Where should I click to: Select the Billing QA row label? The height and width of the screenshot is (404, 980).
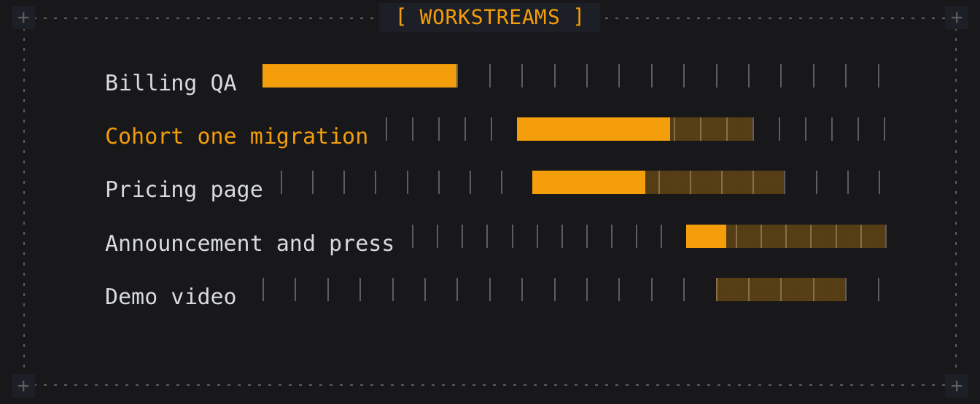[171, 83]
